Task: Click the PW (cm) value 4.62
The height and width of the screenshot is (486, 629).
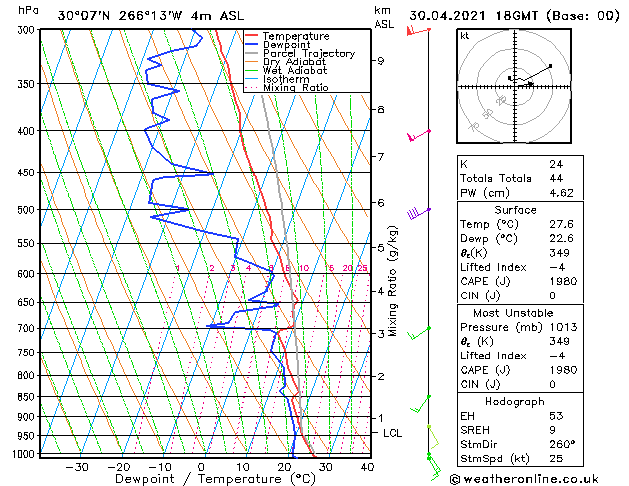Action: pyautogui.click(x=562, y=193)
